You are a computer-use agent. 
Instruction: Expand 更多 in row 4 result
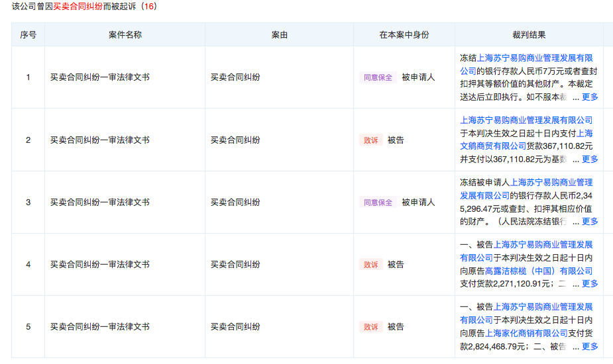pos(590,283)
